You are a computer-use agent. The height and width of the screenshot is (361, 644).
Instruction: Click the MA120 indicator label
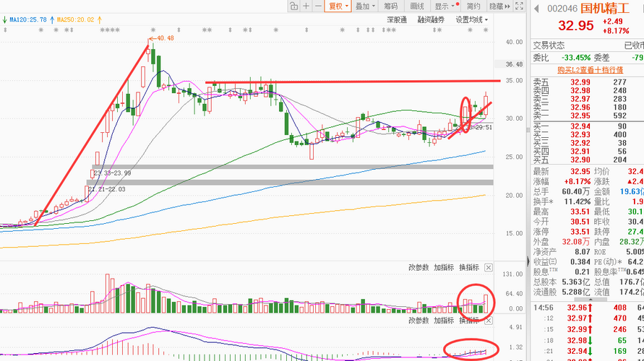(x=28, y=19)
